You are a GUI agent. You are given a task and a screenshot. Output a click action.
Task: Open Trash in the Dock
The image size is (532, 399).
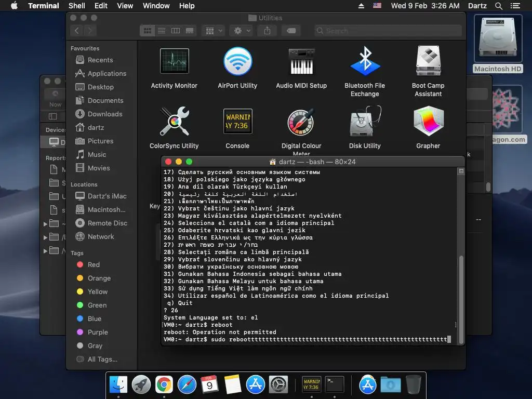click(x=413, y=384)
